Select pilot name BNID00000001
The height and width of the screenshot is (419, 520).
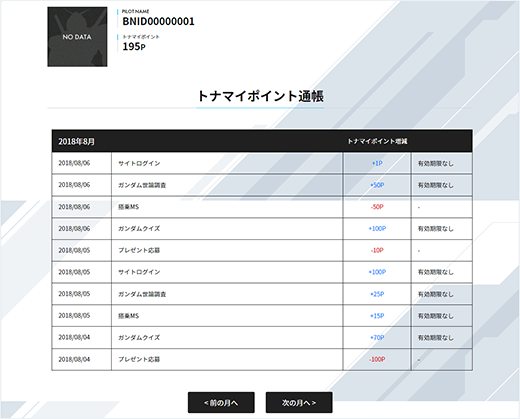click(158, 21)
